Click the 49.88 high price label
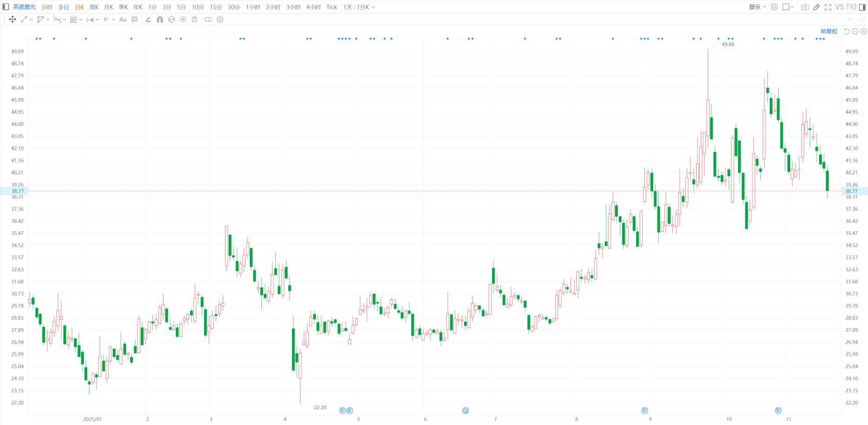The height and width of the screenshot is (425, 868). [728, 44]
